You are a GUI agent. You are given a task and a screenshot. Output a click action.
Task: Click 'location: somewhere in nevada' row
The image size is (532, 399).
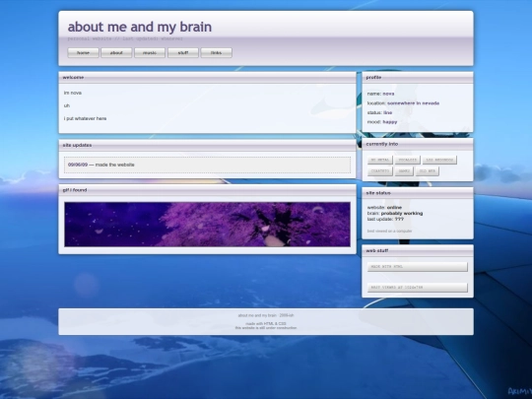point(403,103)
